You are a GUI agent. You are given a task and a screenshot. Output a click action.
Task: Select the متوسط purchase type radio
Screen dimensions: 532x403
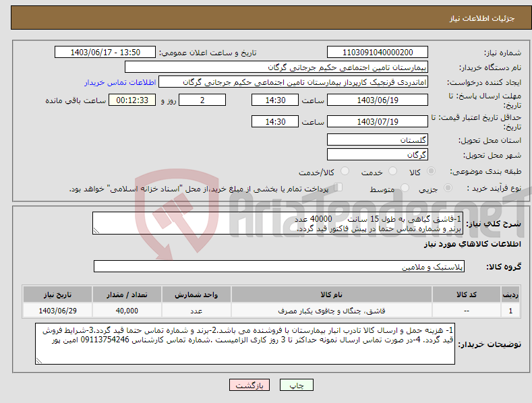tap(405, 188)
